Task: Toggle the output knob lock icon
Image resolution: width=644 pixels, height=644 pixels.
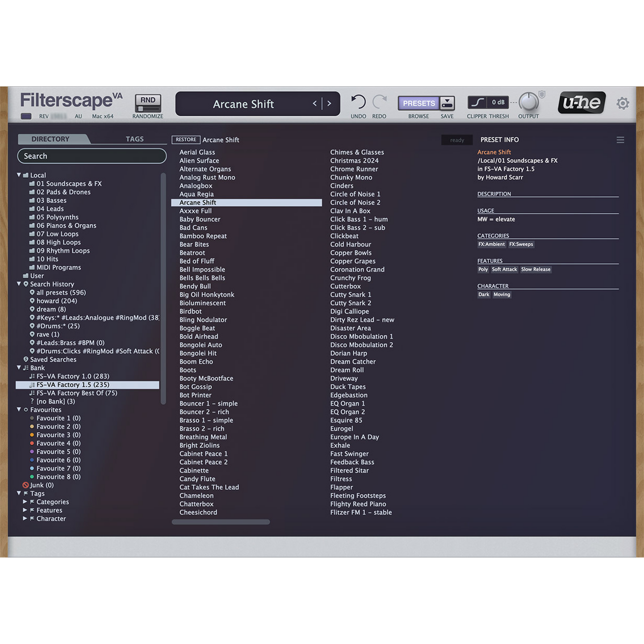Action: coord(542,94)
